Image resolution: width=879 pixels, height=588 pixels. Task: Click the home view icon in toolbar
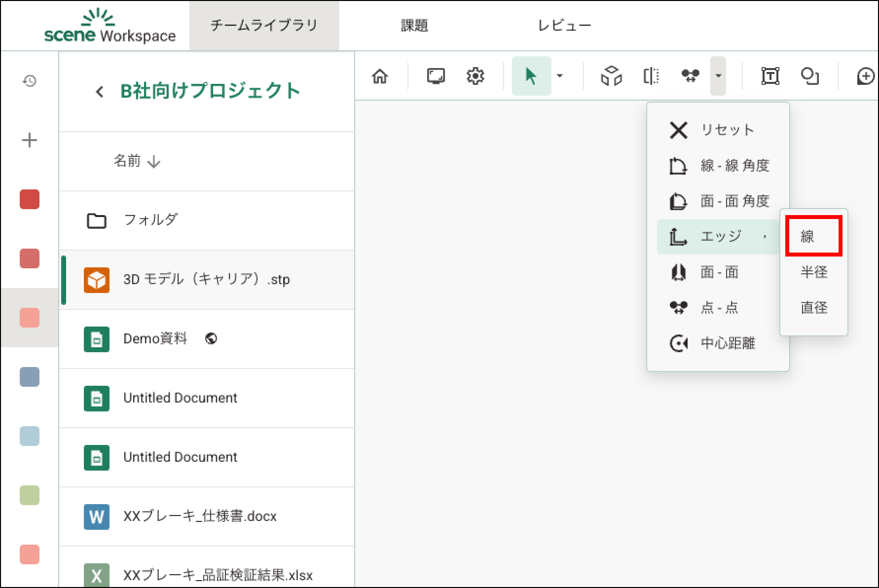(380, 76)
